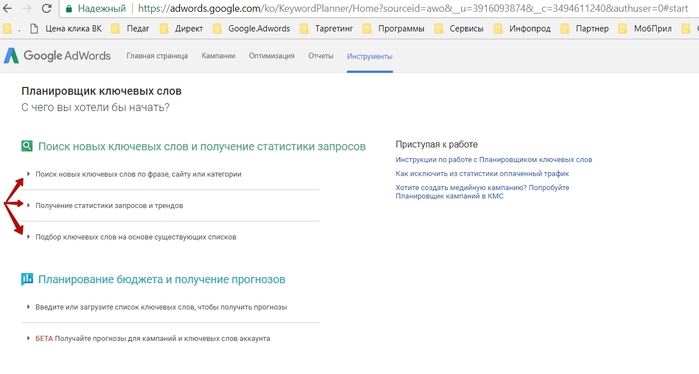Click the Планировщик ключевых слов title
This screenshot has height=374, width=699.
[101, 91]
